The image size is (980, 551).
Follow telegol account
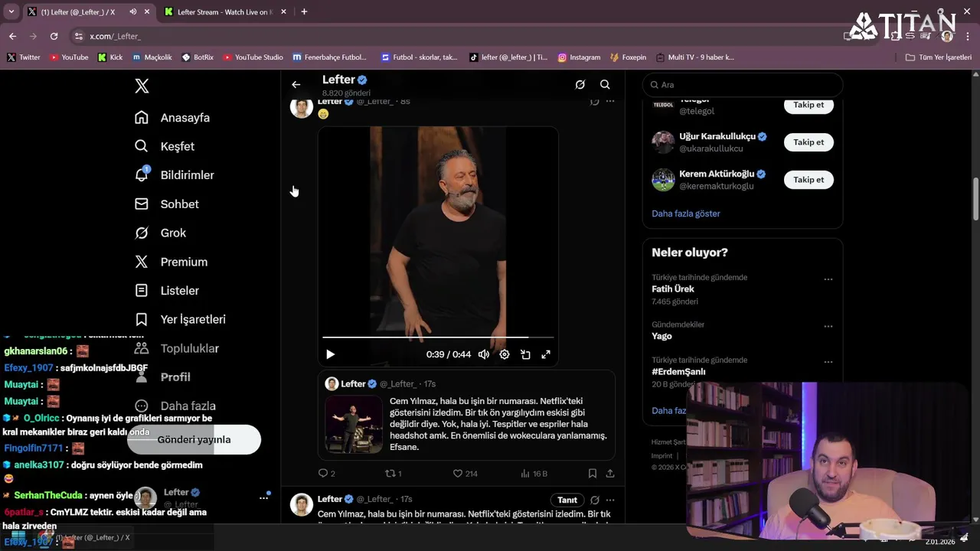(808, 105)
